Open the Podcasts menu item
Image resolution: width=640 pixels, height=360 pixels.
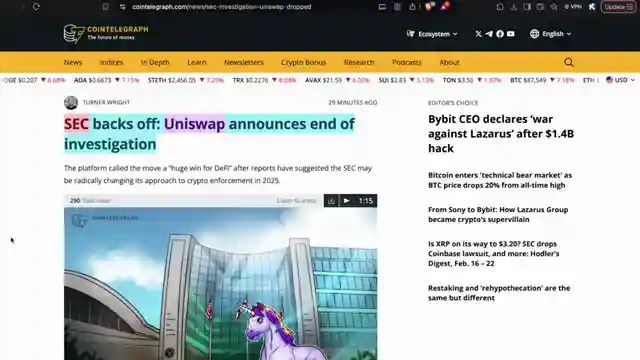tap(407, 62)
